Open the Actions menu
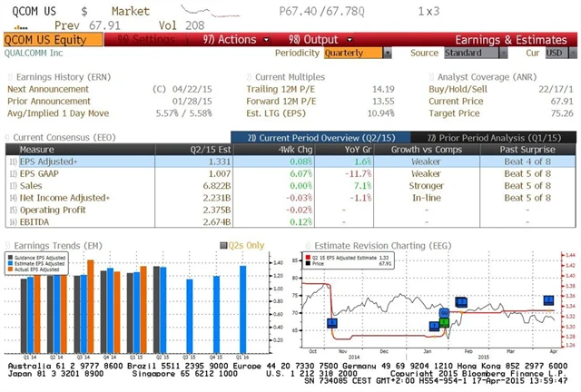The height and width of the screenshot is (392, 581). point(229,40)
